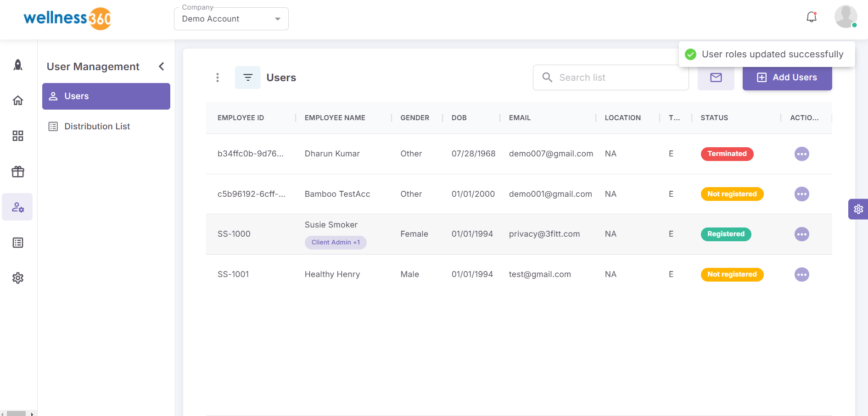Sort by GENDER column header
Image resolution: width=868 pixels, height=416 pixels.
[415, 118]
